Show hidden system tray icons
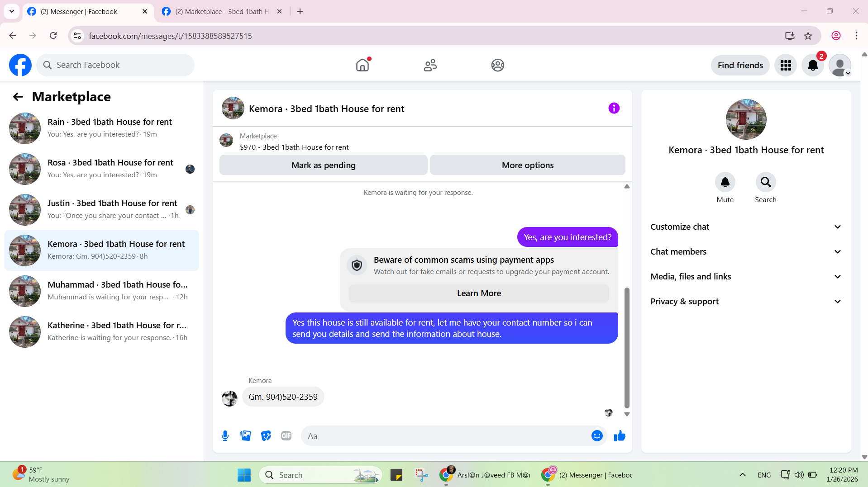Screen dimensions: 868x487 pyautogui.click(x=743, y=475)
